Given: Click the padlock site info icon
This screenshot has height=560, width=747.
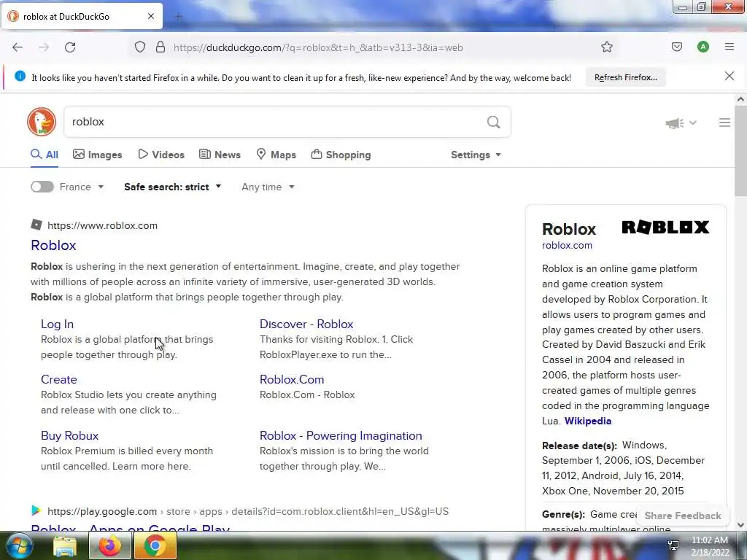Looking at the screenshot, I should [x=160, y=47].
